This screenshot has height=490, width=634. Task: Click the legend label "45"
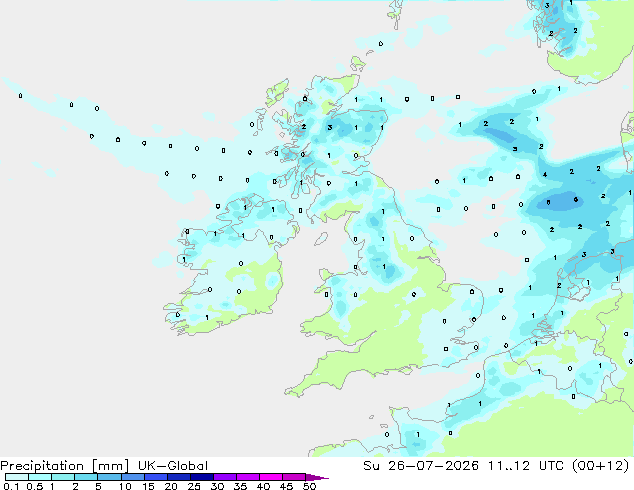click(286, 486)
